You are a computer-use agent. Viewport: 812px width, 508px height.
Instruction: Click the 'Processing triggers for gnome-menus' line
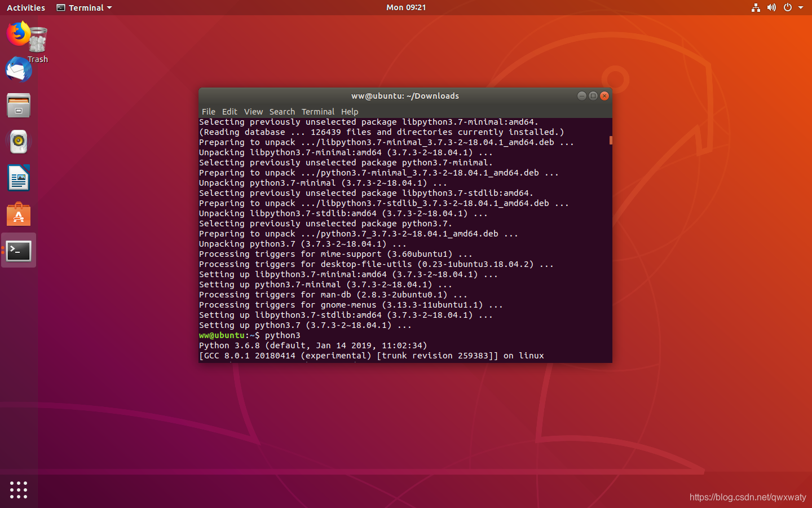(351, 305)
